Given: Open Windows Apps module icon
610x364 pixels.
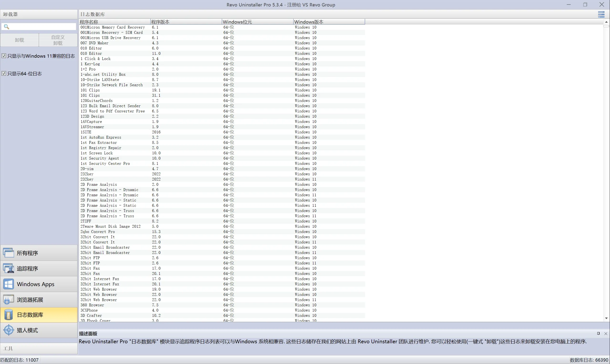Looking at the screenshot, I should (x=9, y=284).
